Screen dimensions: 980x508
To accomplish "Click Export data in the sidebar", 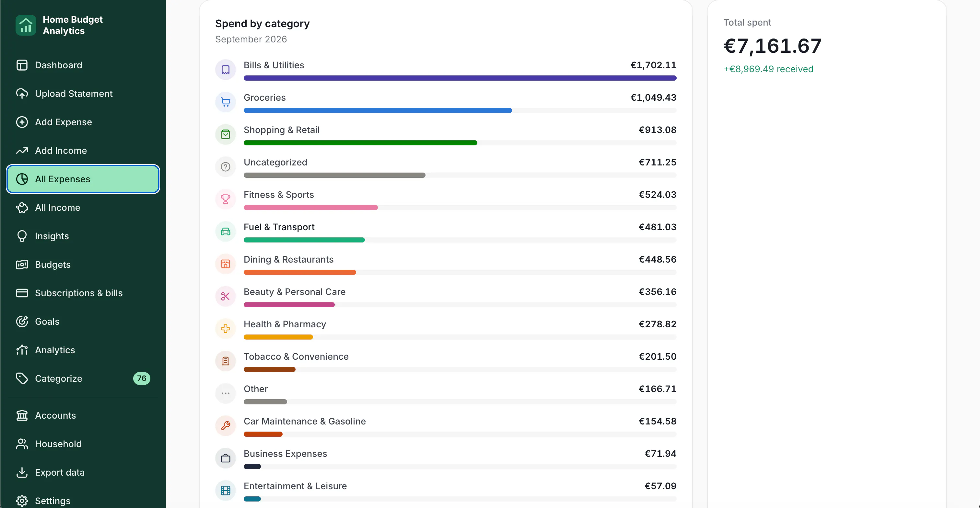I will pyautogui.click(x=83, y=472).
